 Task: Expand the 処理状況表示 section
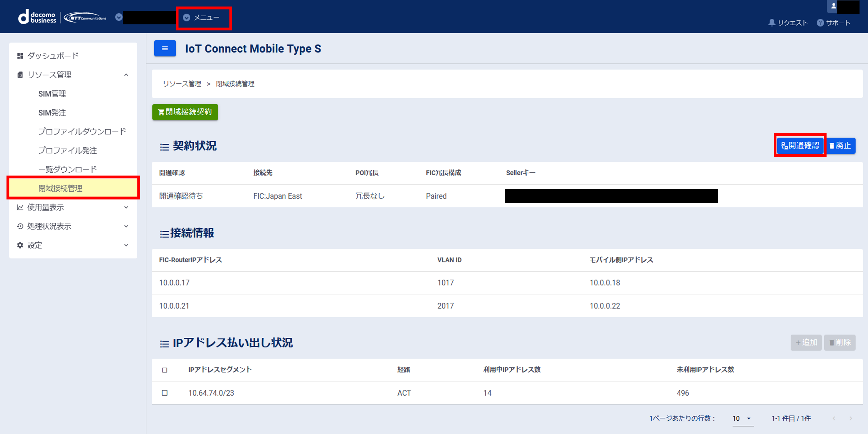pos(126,226)
